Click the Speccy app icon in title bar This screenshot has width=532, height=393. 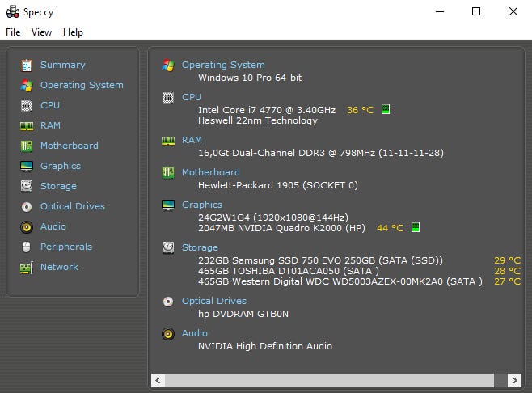(13, 11)
